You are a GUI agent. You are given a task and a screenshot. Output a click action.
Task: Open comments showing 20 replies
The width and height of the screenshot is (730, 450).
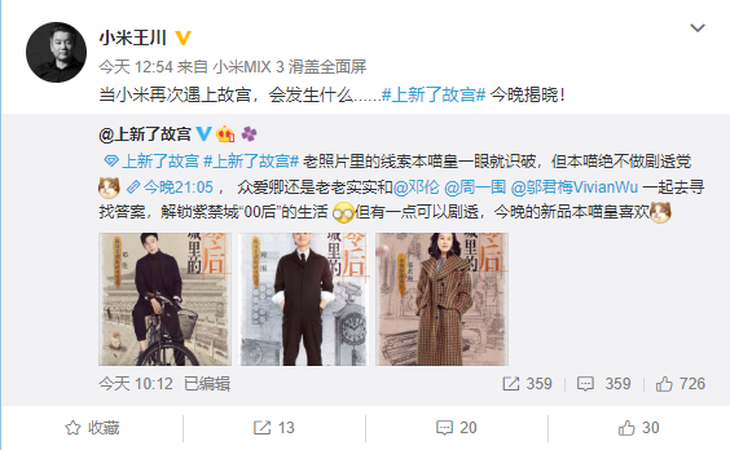[456, 428]
